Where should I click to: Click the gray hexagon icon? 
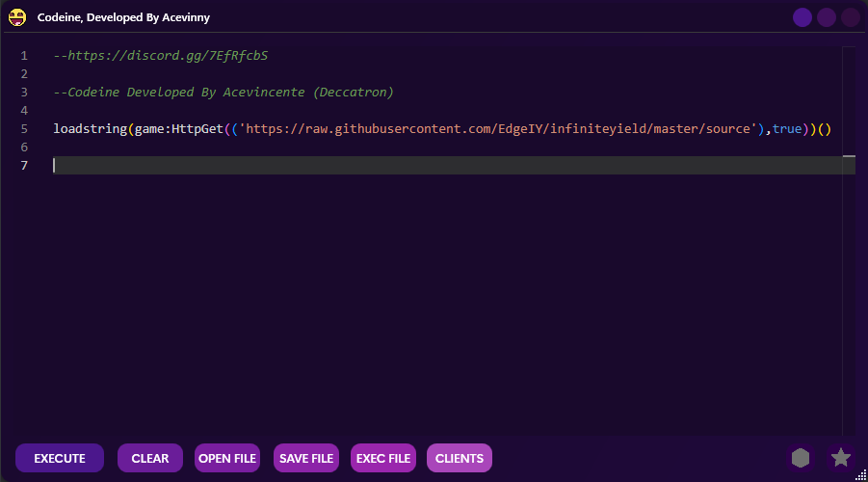click(x=801, y=458)
